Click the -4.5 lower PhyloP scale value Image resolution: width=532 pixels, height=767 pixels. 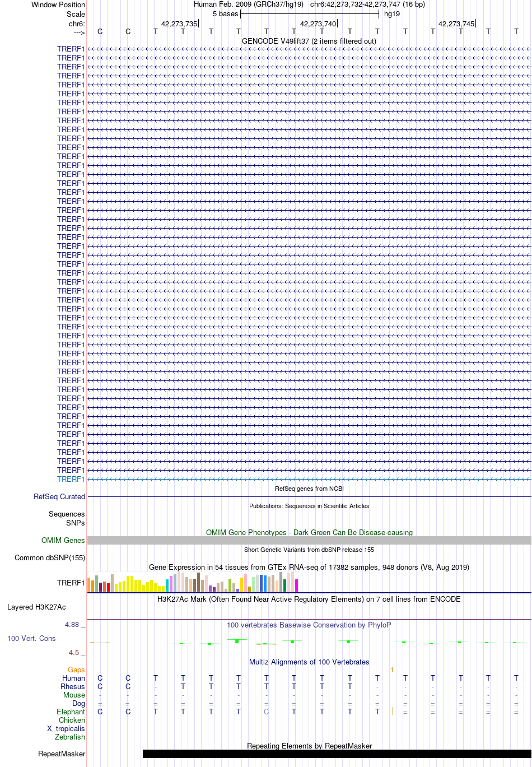pos(73,652)
